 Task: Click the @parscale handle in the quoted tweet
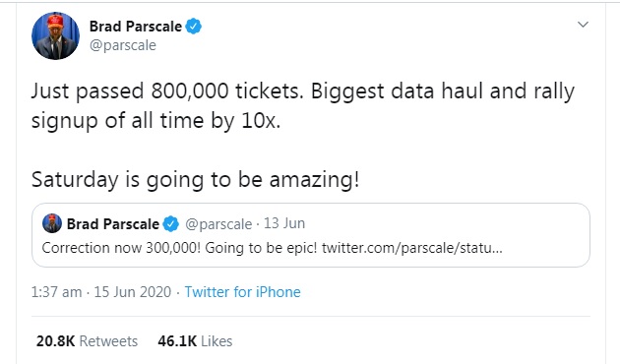pyautogui.click(x=218, y=224)
